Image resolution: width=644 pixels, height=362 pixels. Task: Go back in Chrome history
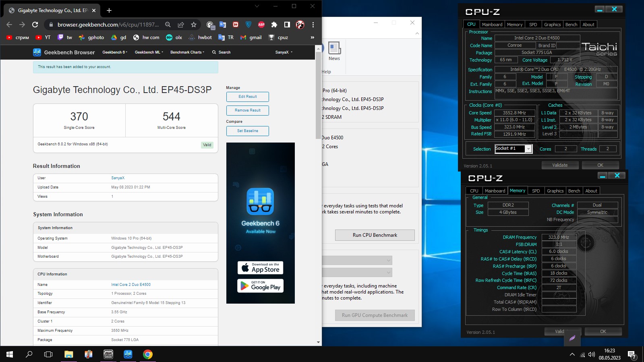coord(9,25)
